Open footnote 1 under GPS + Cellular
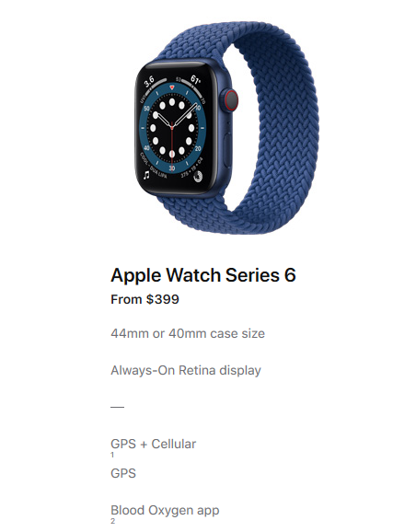 pyautogui.click(x=112, y=455)
